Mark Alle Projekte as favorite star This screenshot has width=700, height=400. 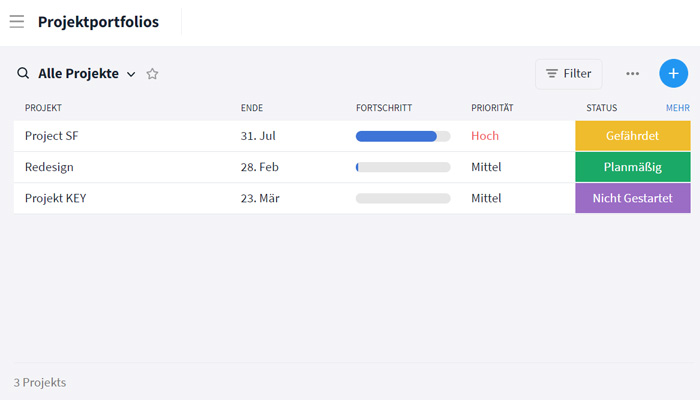click(x=152, y=74)
